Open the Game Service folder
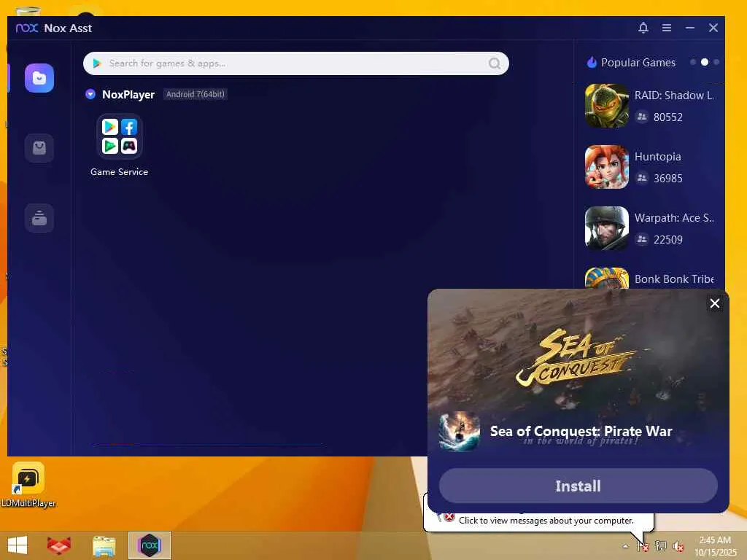The image size is (747, 560). click(119, 136)
